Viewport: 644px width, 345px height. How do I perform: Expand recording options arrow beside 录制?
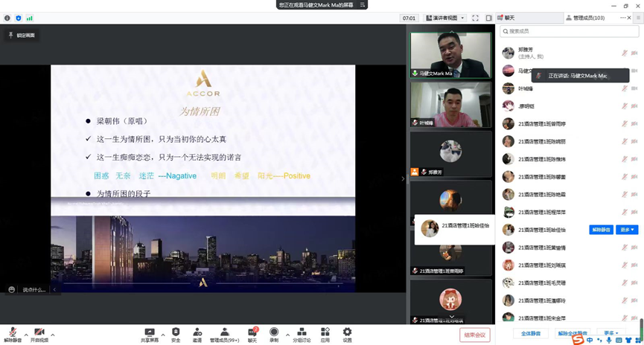tap(287, 335)
